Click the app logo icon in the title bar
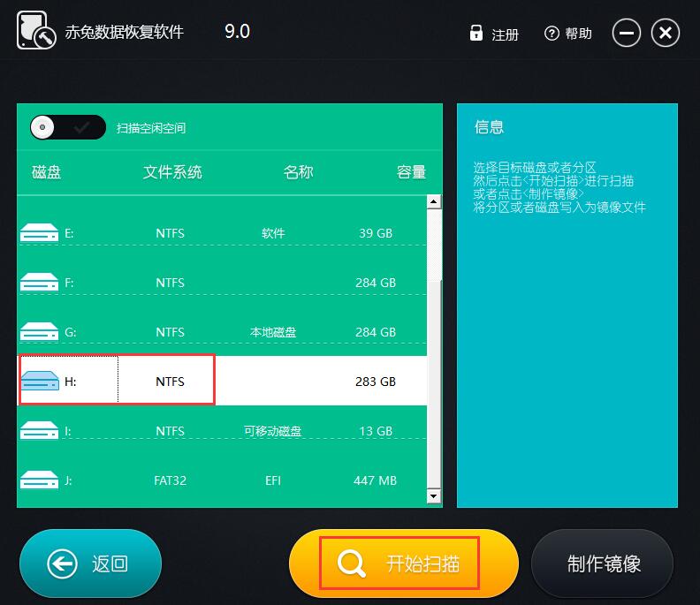Viewport: 700px width, 605px height. (x=36, y=30)
